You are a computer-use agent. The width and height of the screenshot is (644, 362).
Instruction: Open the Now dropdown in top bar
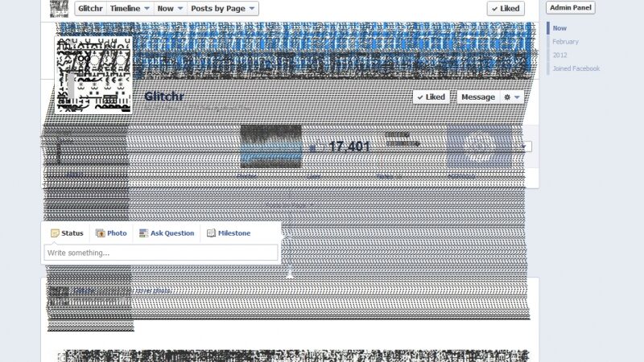click(169, 8)
